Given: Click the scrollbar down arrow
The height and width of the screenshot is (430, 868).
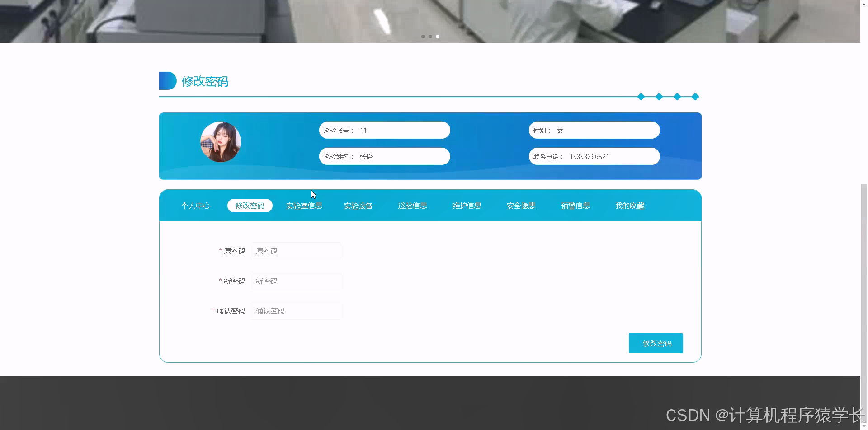Looking at the screenshot, I should [x=864, y=426].
